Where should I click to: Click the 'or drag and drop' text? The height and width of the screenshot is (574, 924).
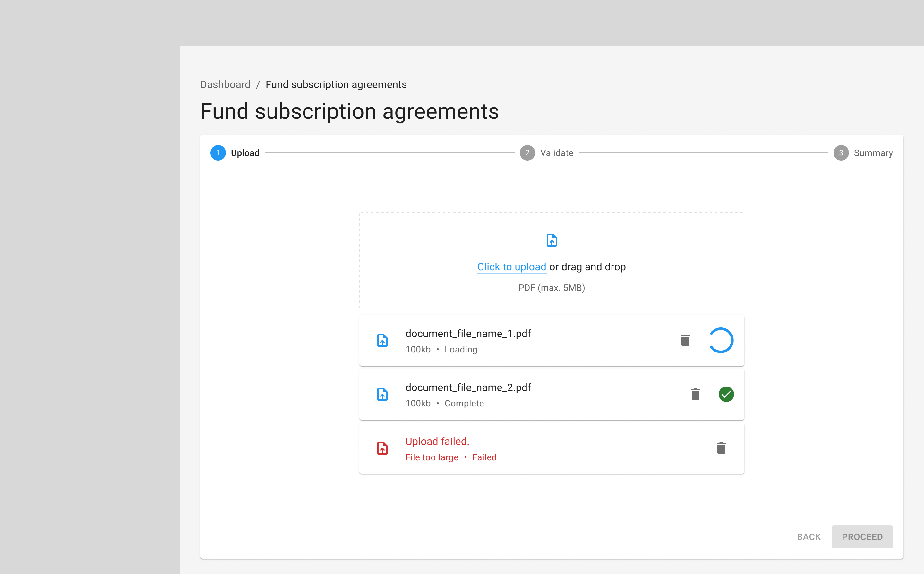[x=587, y=267]
